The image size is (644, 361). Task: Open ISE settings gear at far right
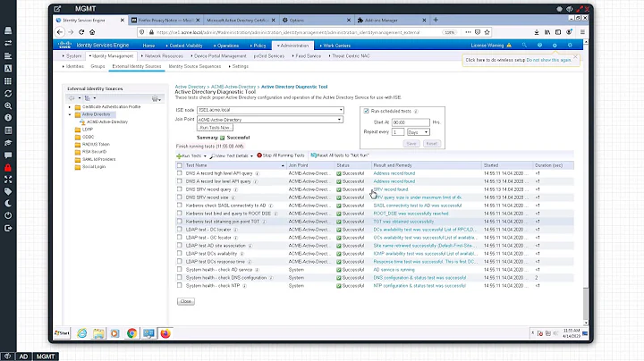[x=570, y=45]
